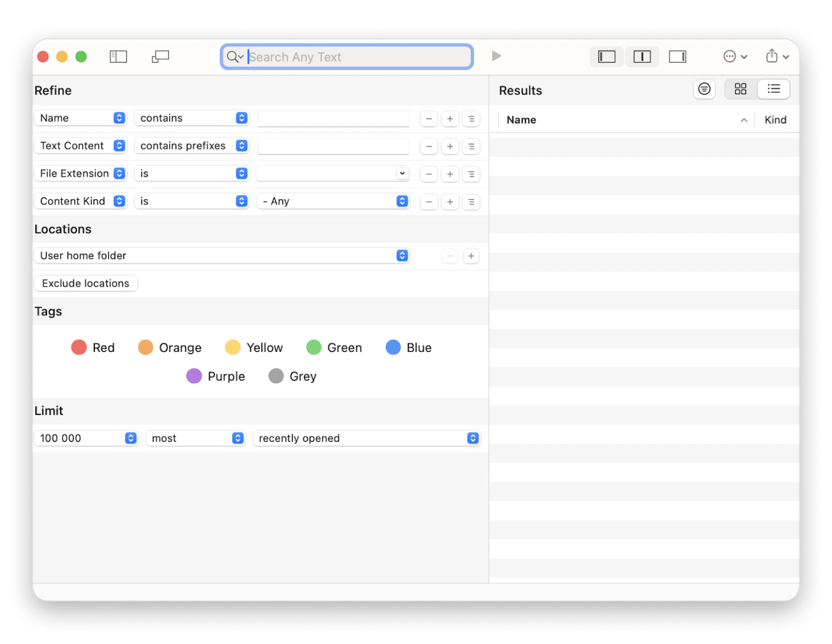Add another search location with plus
Image resolution: width=832 pixels, height=644 pixels.
471,256
